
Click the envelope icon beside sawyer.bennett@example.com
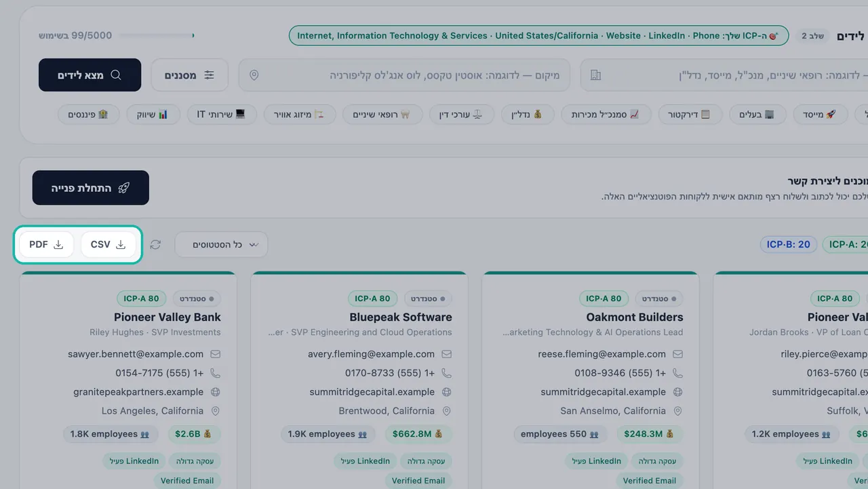(x=216, y=354)
